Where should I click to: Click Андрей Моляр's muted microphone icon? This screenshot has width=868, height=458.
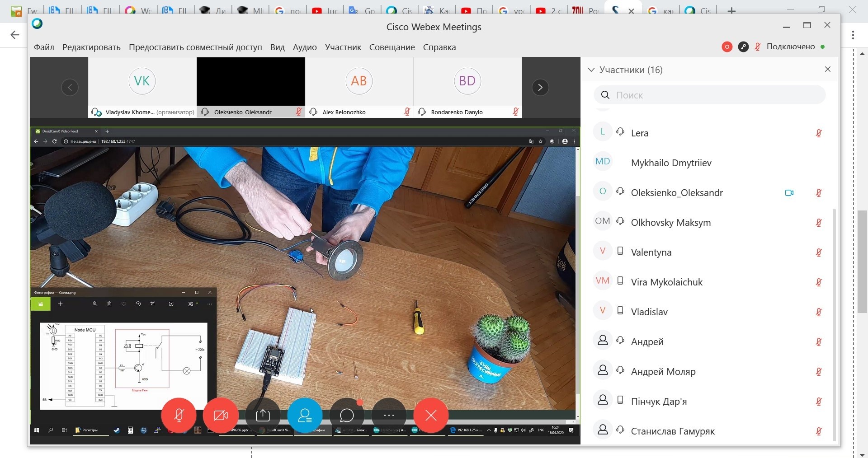819,372
